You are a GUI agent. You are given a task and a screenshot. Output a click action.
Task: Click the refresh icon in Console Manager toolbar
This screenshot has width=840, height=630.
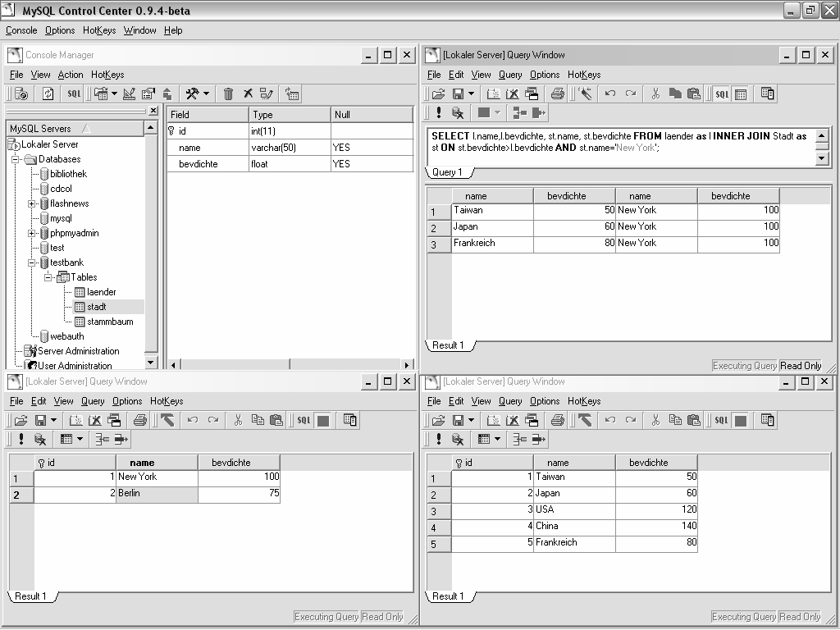(48, 94)
